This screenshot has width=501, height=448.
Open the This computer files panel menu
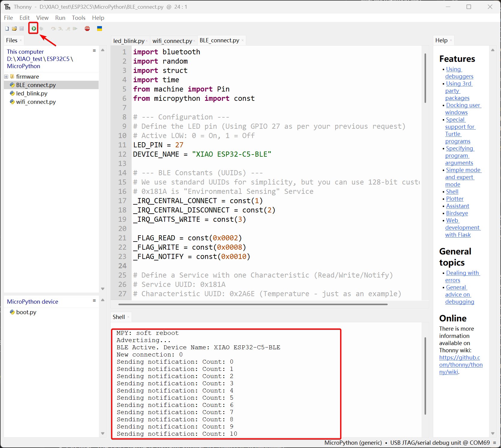tap(94, 51)
